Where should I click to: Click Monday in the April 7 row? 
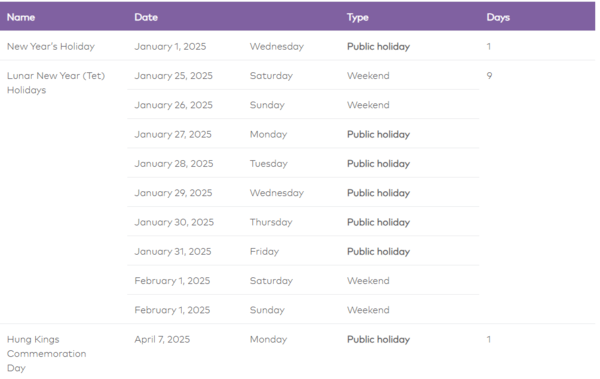coord(268,339)
